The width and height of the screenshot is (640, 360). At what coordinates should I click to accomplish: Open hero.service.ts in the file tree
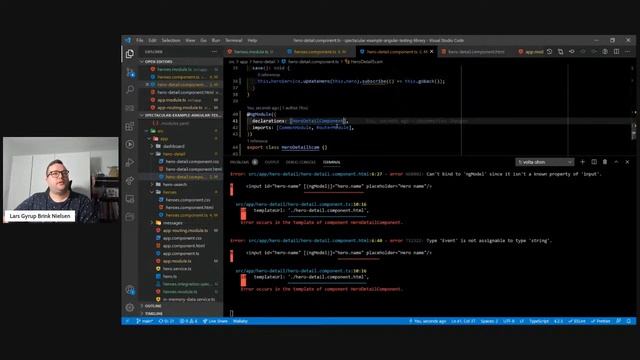point(177,269)
